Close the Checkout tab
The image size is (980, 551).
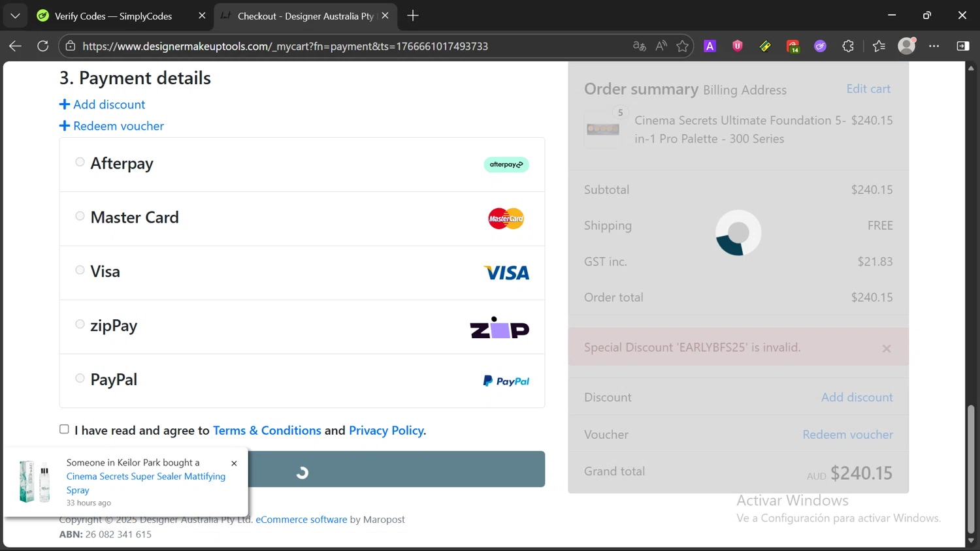click(385, 16)
